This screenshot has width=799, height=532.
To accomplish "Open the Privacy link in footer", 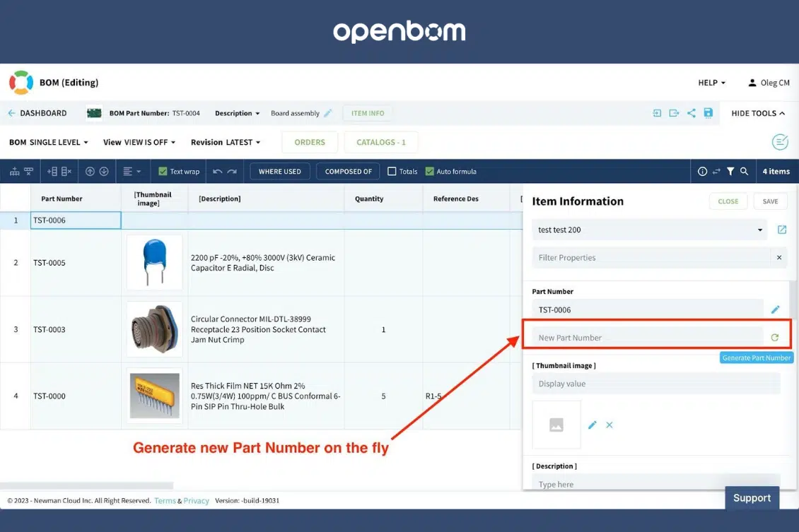I will coord(196,500).
